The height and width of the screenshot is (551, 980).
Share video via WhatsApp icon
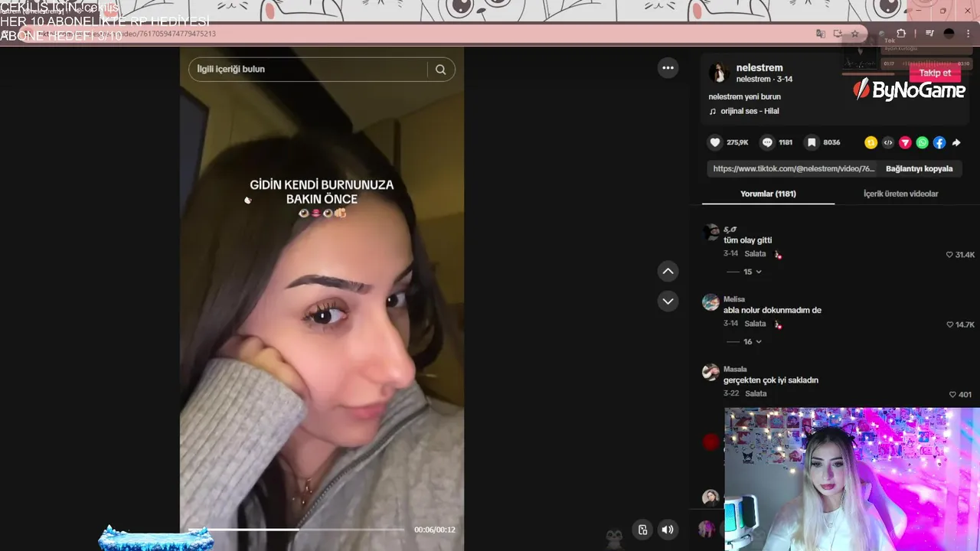922,142
